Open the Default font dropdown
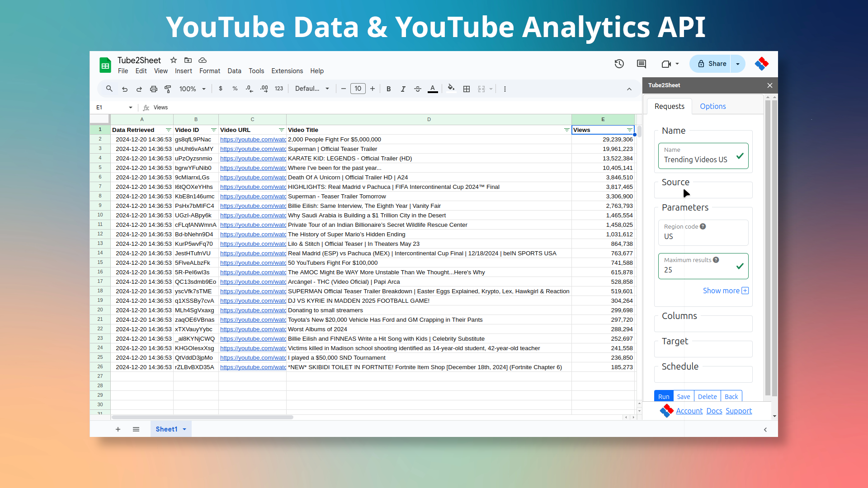The image size is (868, 488). click(312, 89)
